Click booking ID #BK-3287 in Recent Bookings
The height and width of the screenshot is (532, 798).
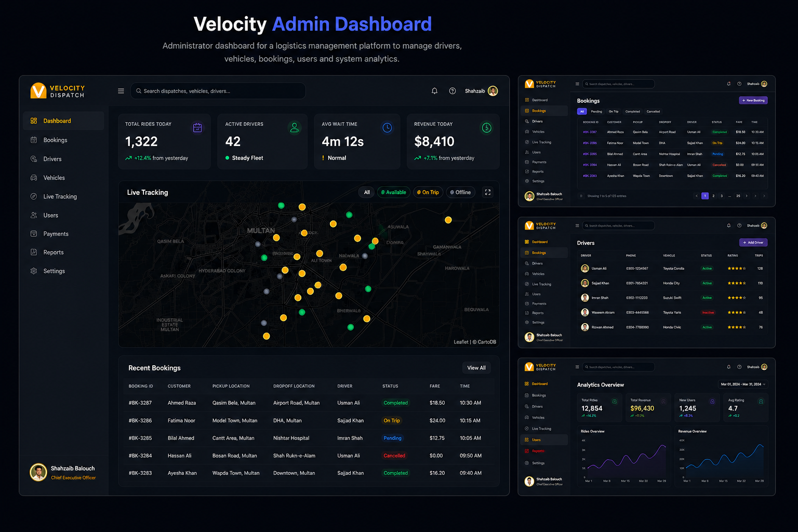click(140, 403)
